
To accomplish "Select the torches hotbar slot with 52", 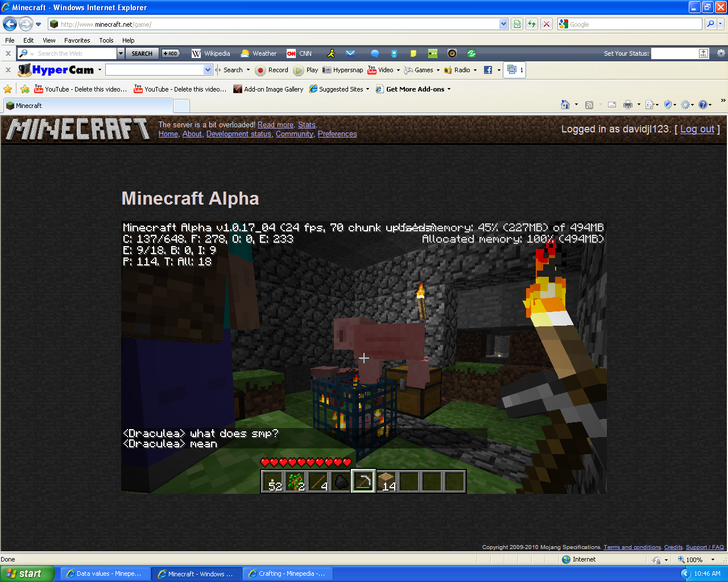I will pos(272,481).
